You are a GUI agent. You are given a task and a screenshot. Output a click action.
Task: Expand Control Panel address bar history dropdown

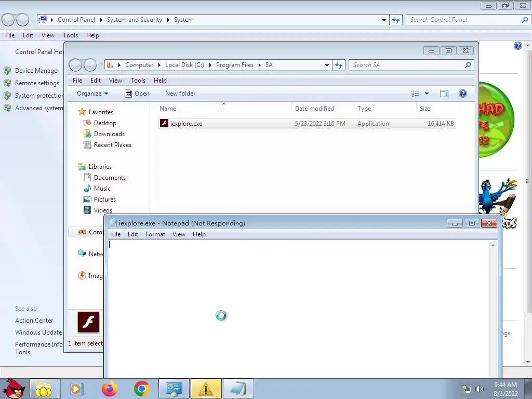pyautogui.click(x=384, y=20)
